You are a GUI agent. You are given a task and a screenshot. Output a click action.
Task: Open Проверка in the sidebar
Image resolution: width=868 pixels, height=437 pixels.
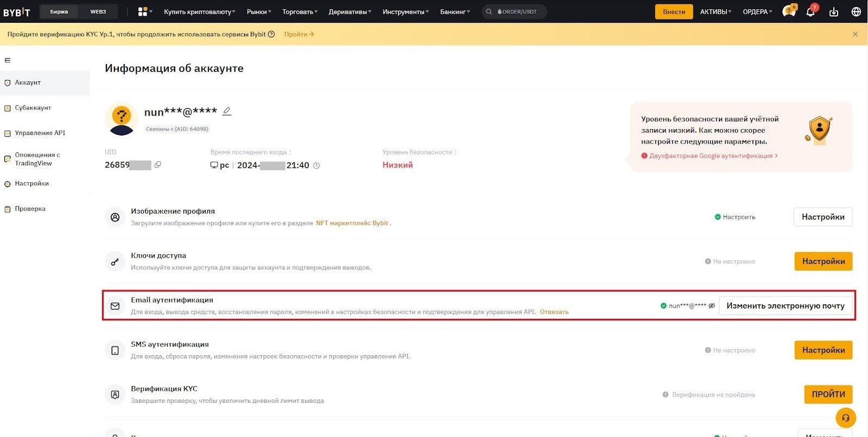[x=44, y=209]
